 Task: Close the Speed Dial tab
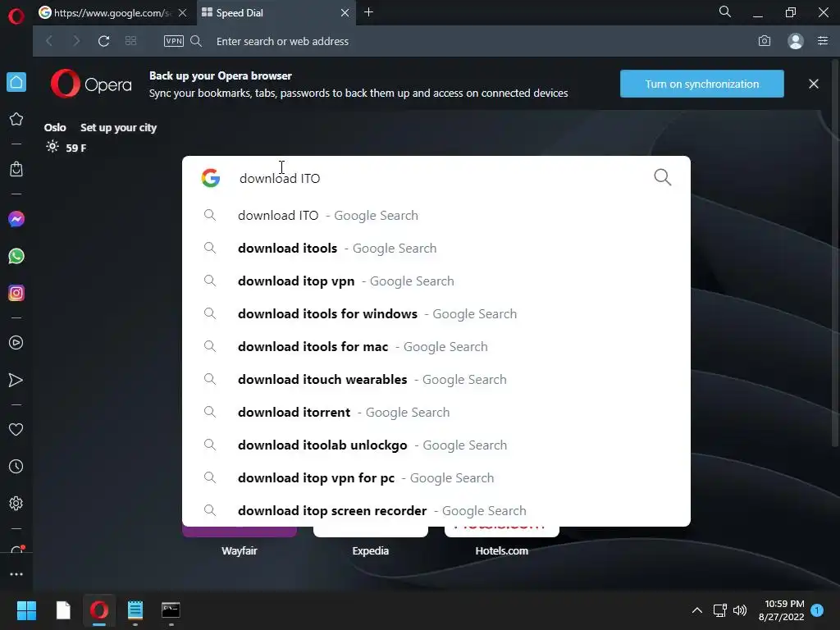click(345, 13)
